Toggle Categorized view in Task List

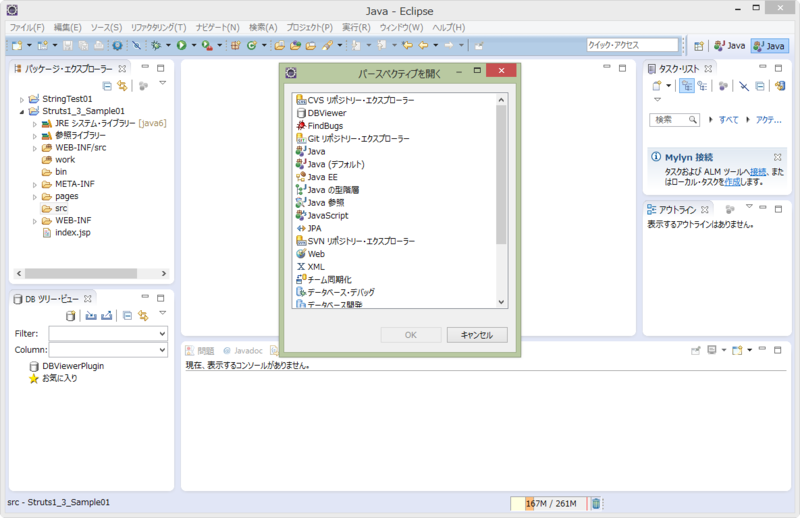[687, 86]
